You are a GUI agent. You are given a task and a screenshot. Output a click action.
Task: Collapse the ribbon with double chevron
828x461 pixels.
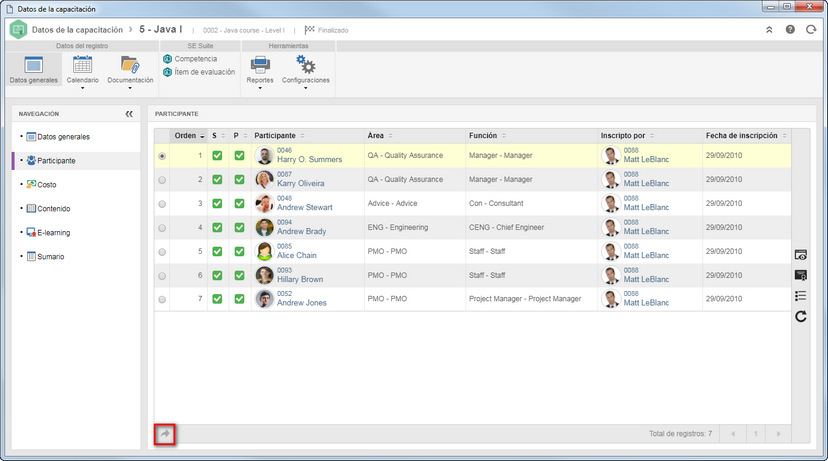769,30
